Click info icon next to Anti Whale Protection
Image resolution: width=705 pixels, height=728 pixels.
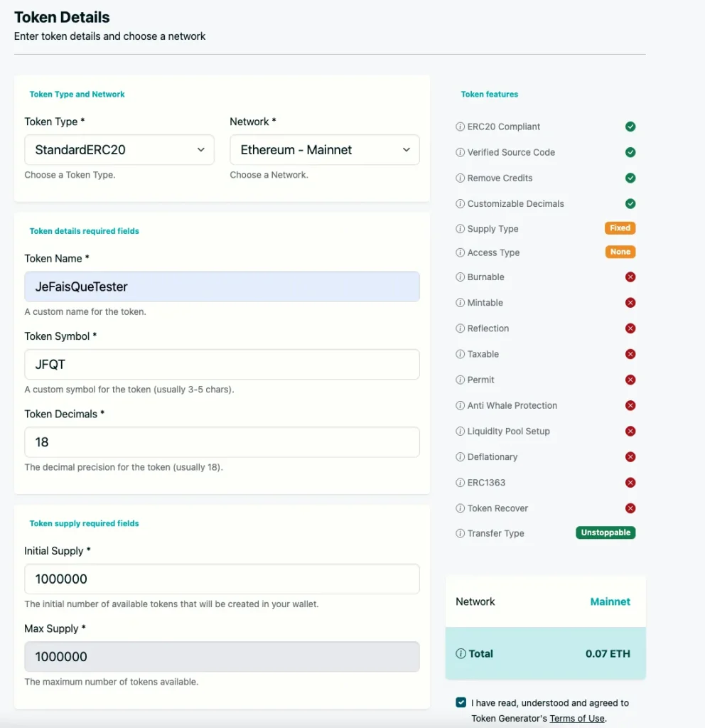click(460, 406)
